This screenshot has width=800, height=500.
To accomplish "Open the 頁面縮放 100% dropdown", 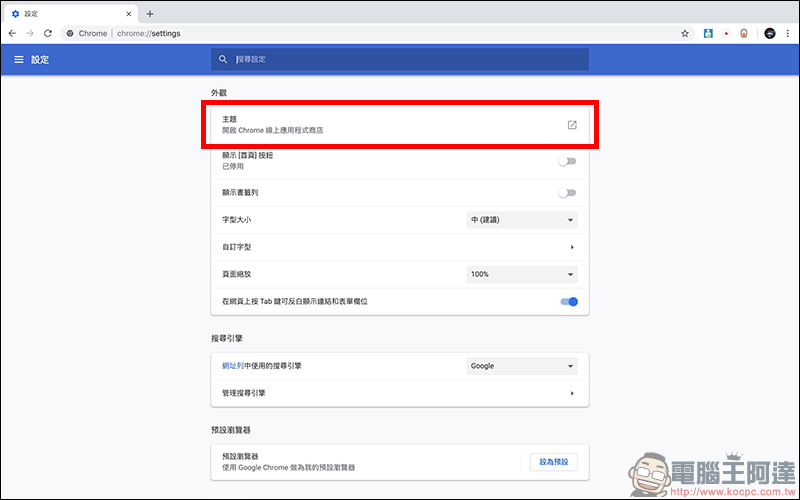I will click(x=522, y=274).
